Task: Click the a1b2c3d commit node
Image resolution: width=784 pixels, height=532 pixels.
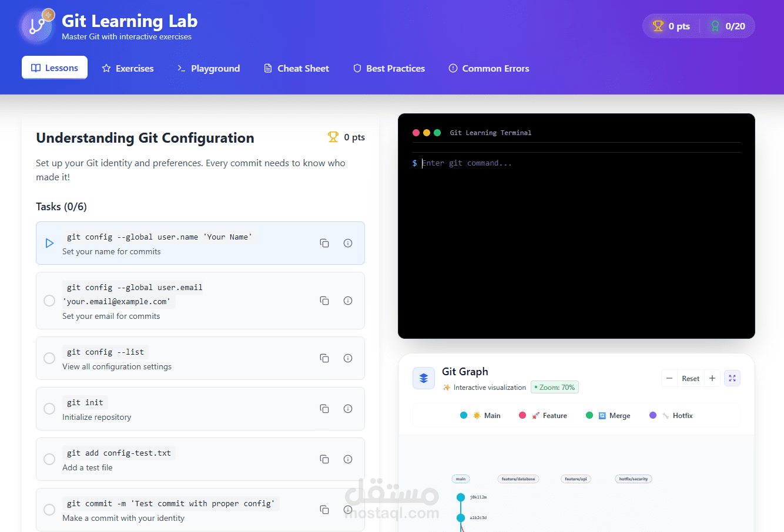Action: click(461, 518)
